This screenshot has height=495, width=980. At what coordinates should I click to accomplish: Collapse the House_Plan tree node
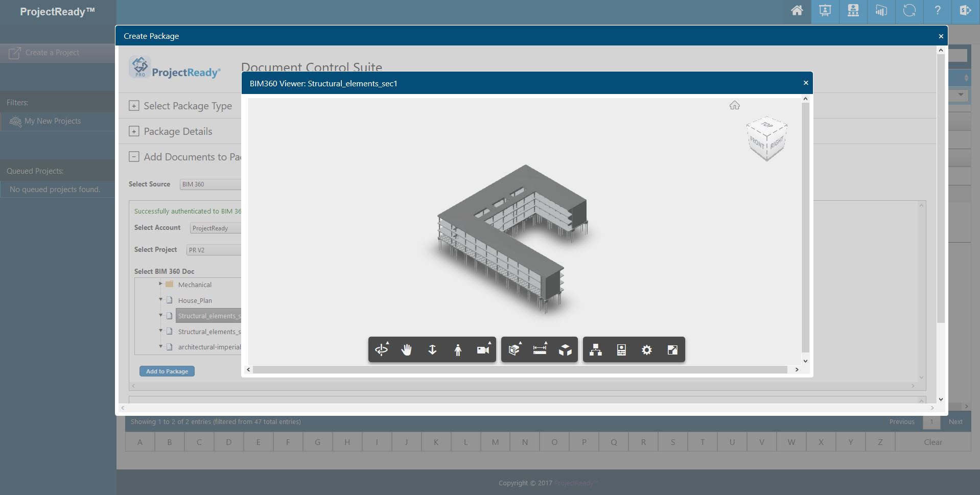click(x=160, y=300)
